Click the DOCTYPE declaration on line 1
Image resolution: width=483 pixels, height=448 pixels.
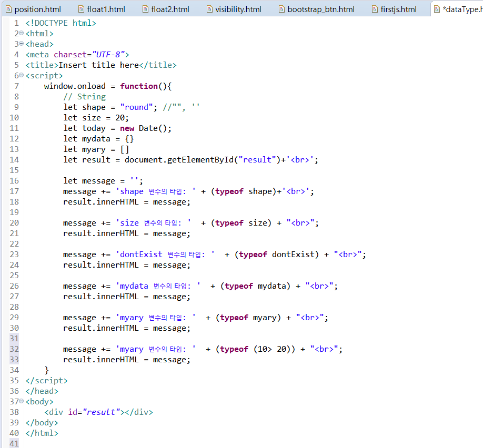[61, 23]
